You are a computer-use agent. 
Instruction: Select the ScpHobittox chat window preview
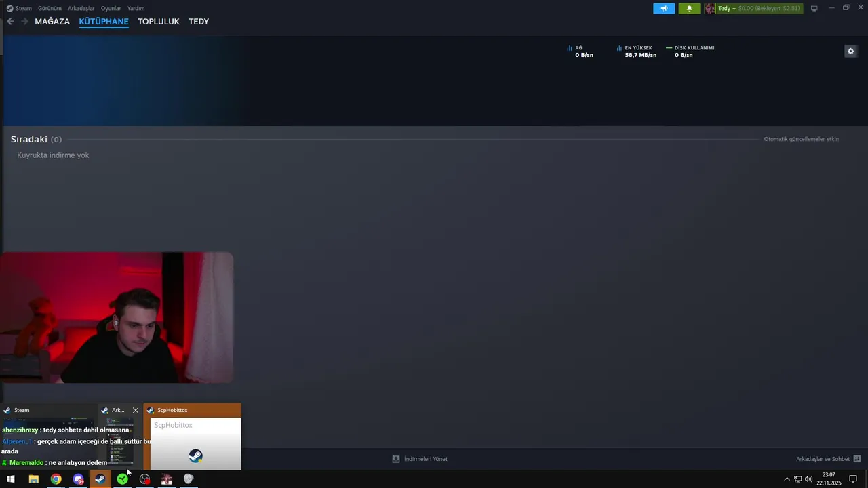point(193,437)
